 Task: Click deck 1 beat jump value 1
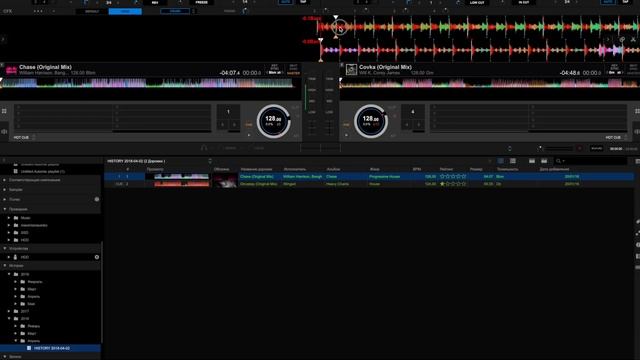tap(228, 111)
